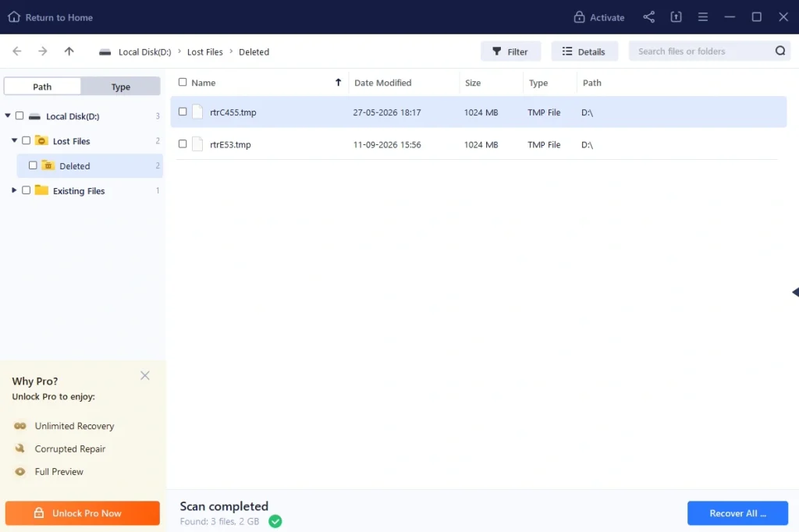Click the Activate button label
The image size is (799, 532).
(x=607, y=17)
